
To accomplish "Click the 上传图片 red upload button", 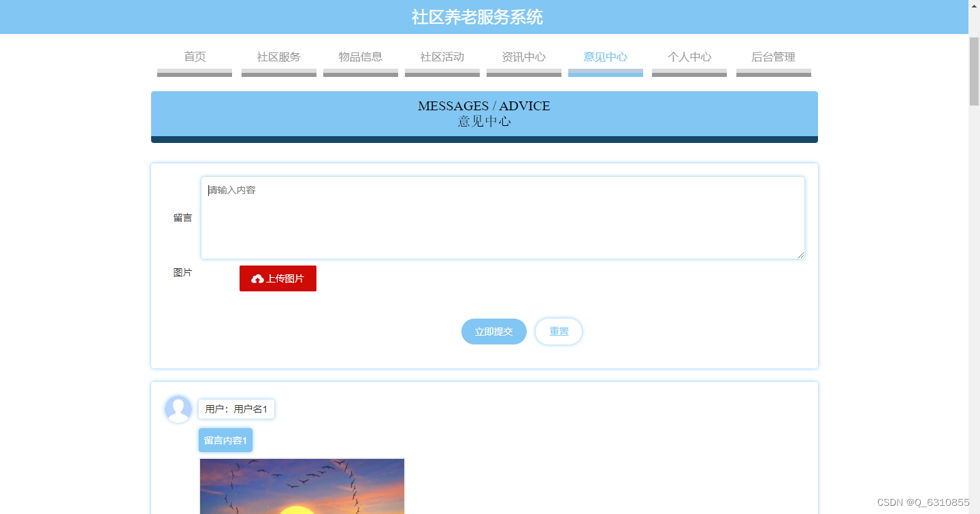I will (x=278, y=278).
